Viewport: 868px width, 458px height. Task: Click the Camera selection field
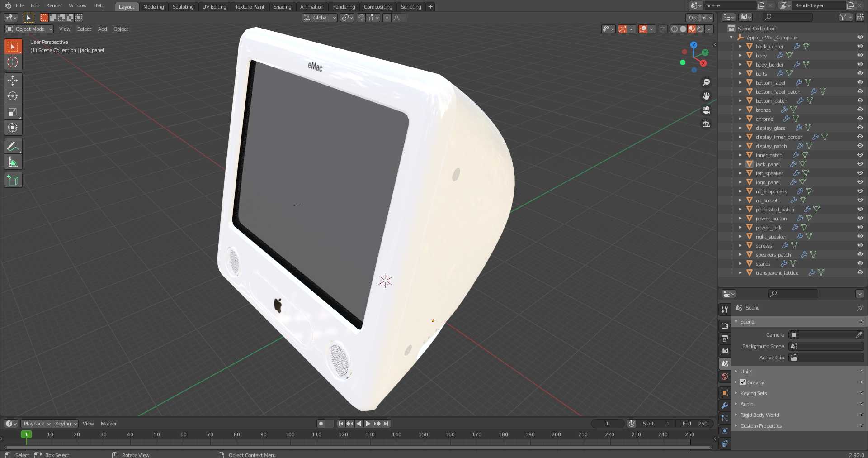pos(826,335)
